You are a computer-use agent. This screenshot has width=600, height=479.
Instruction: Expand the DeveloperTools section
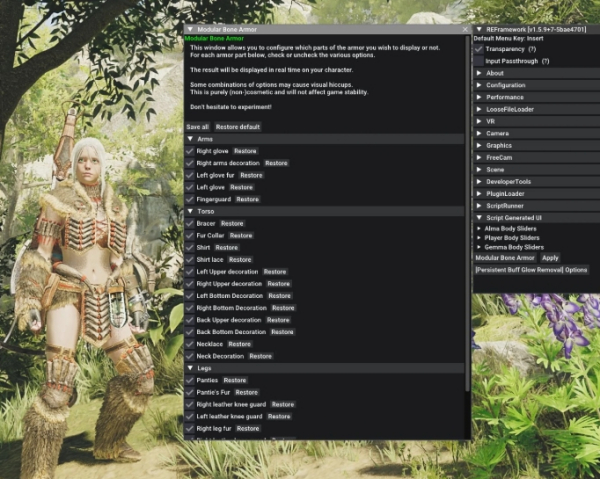537,181
